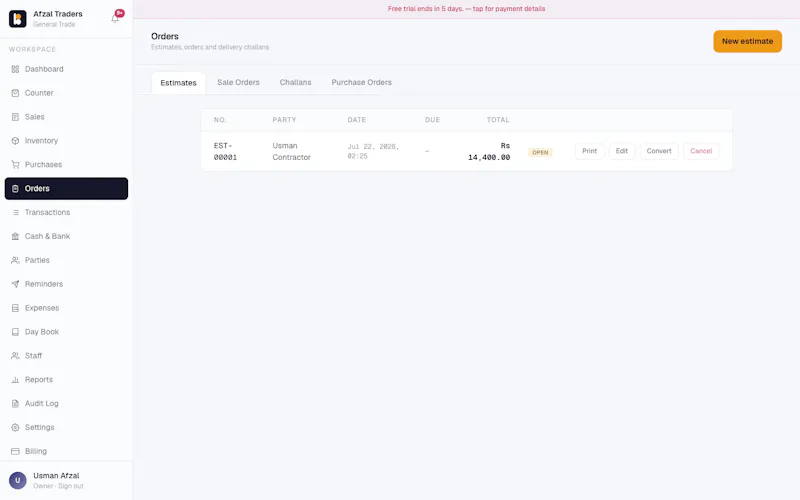Click the Dashboard grid icon

point(15,69)
